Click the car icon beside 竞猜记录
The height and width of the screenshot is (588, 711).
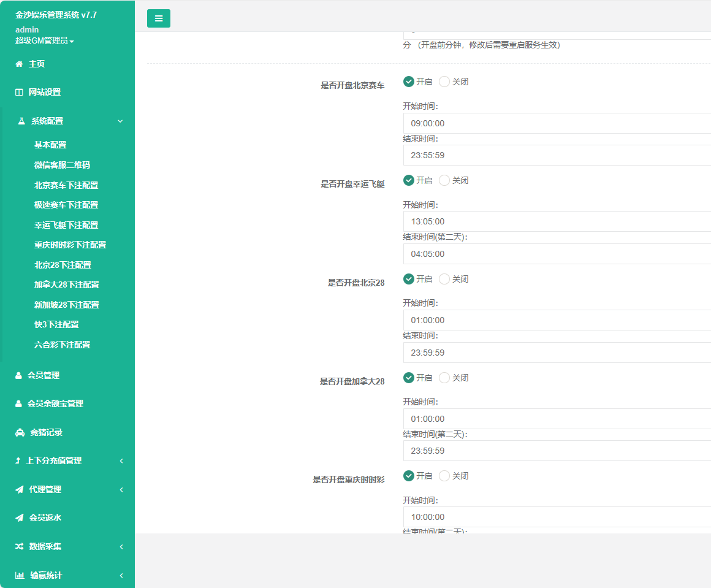(x=20, y=433)
